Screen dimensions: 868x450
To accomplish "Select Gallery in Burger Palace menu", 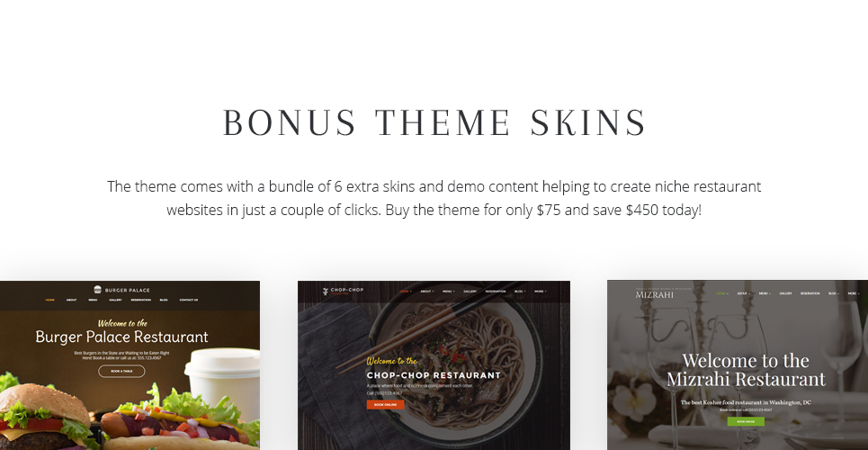I will pyautogui.click(x=116, y=300).
